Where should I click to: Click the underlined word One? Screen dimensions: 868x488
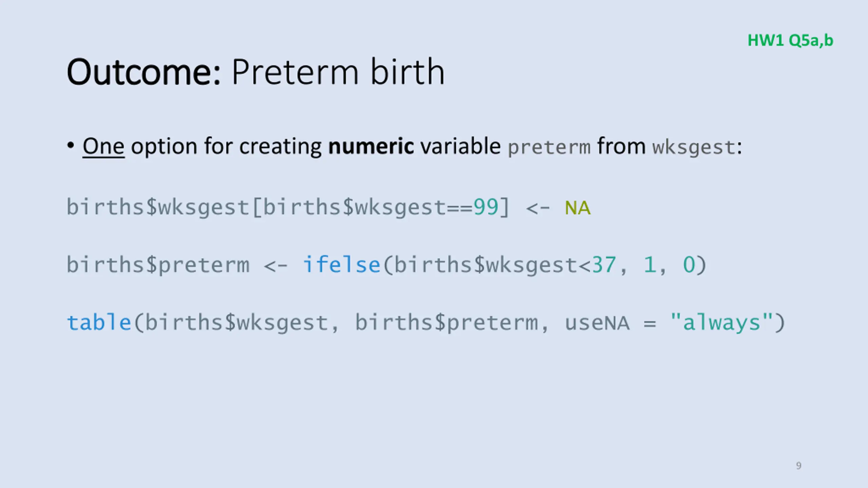104,146
